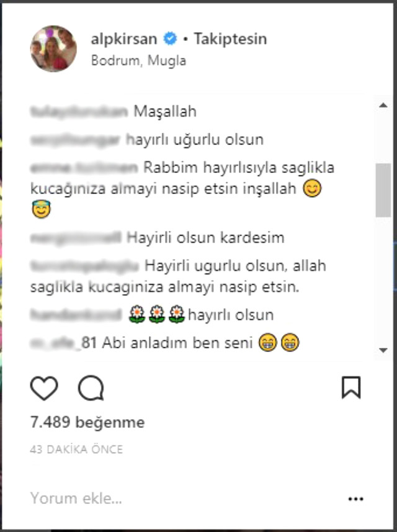Click the comments scrollbar thumb
The image size is (397, 532).
click(383, 190)
